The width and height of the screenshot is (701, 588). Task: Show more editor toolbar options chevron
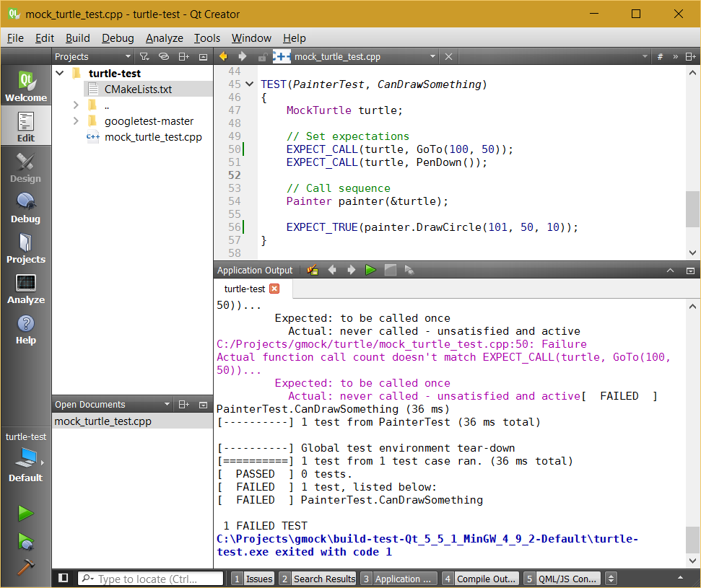point(676,57)
